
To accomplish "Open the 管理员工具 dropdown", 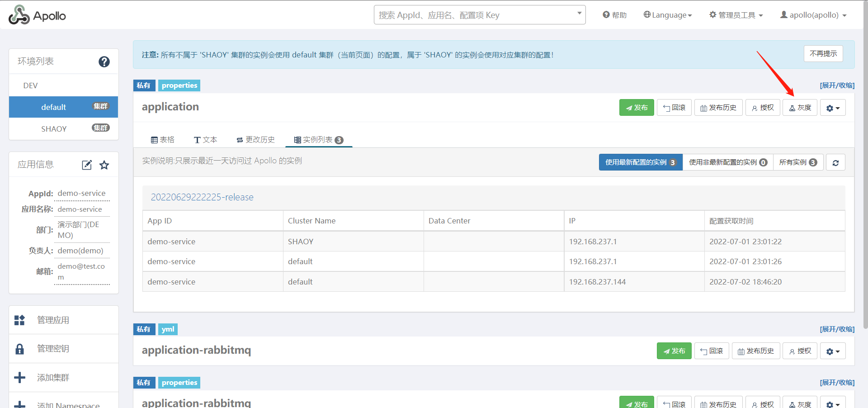I will click(736, 15).
